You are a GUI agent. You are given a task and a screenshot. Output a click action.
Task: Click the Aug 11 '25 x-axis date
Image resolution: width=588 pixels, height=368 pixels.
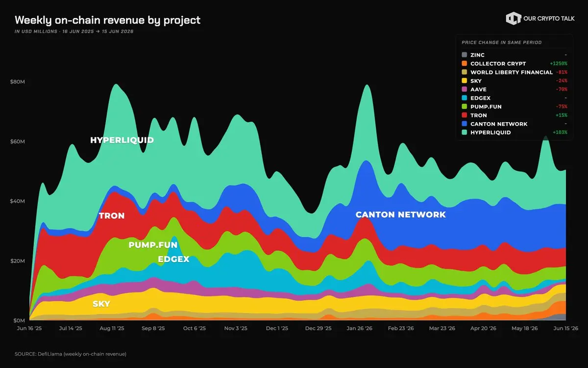112,328
